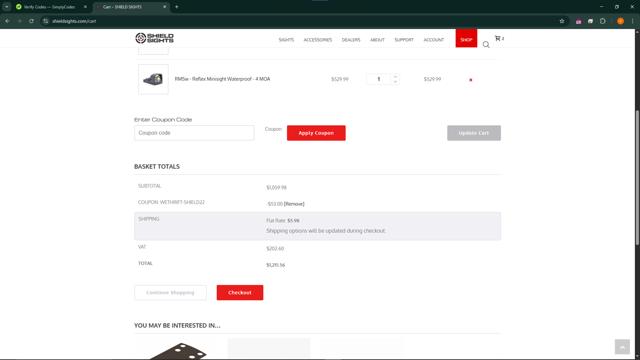Switch to the Cart - SHIELD SIGHTS tab

pyautogui.click(x=131, y=7)
